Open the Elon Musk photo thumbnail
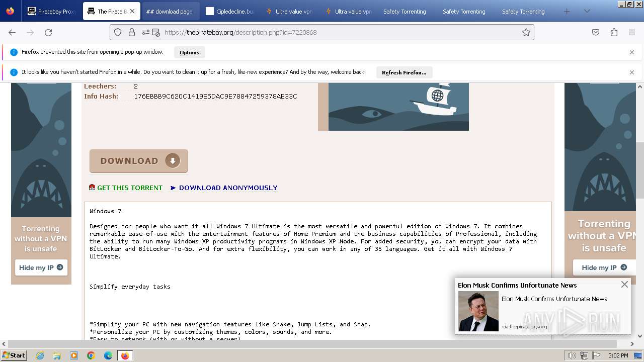Viewport: 644px width, 362px height. 478,311
